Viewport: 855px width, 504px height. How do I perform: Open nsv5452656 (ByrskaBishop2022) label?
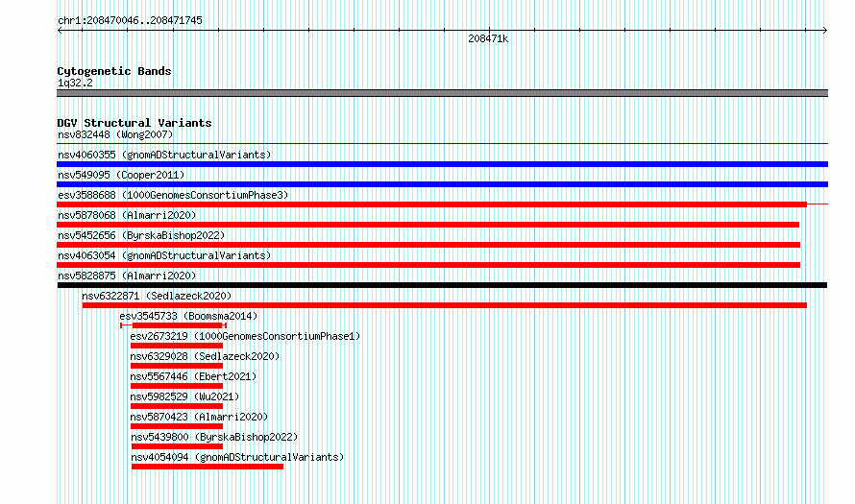click(141, 235)
